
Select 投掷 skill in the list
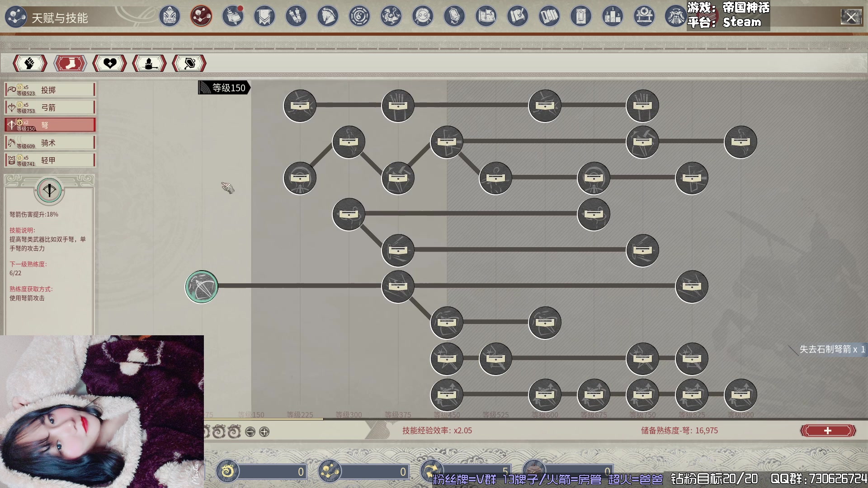(50, 90)
